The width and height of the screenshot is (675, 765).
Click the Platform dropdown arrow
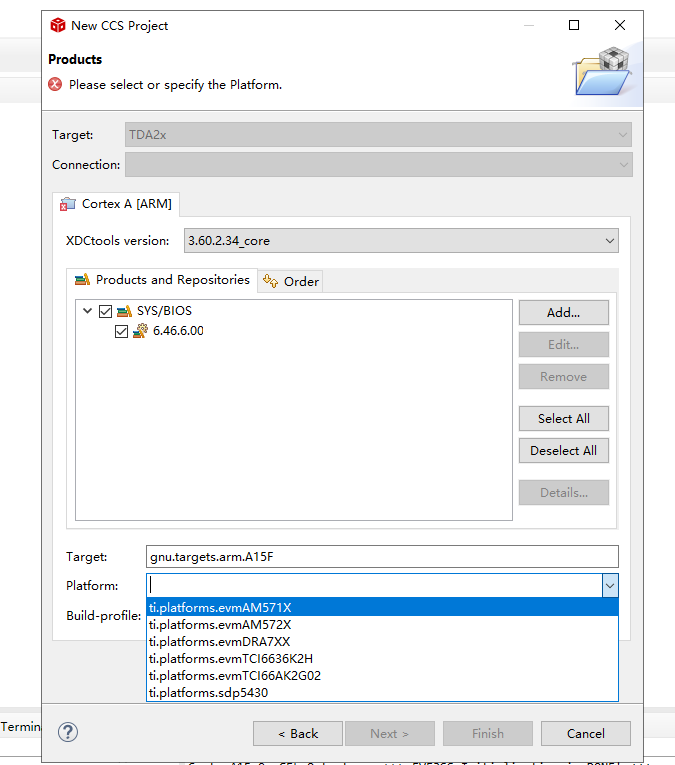[x=610, y=586]
